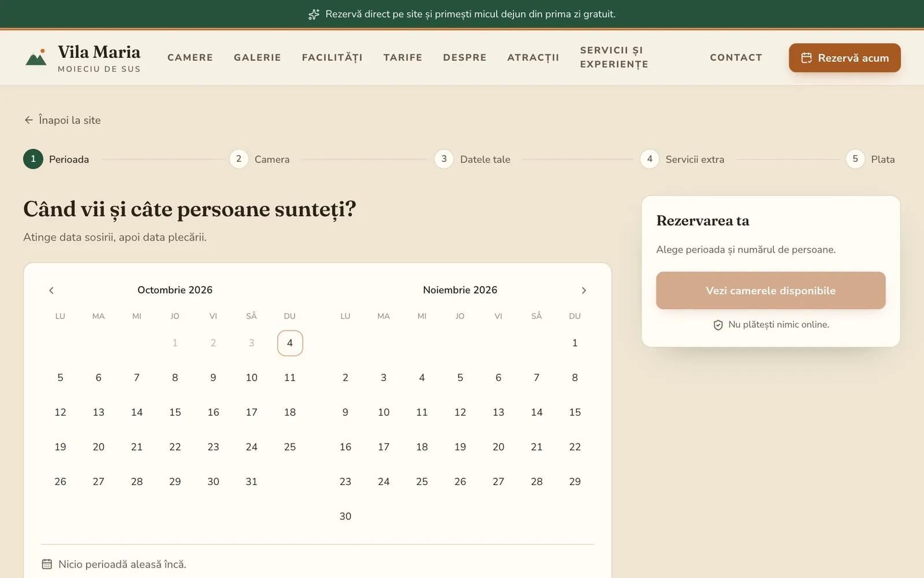
Task: Select November 22 in the calendar
Action: (575, 447)
